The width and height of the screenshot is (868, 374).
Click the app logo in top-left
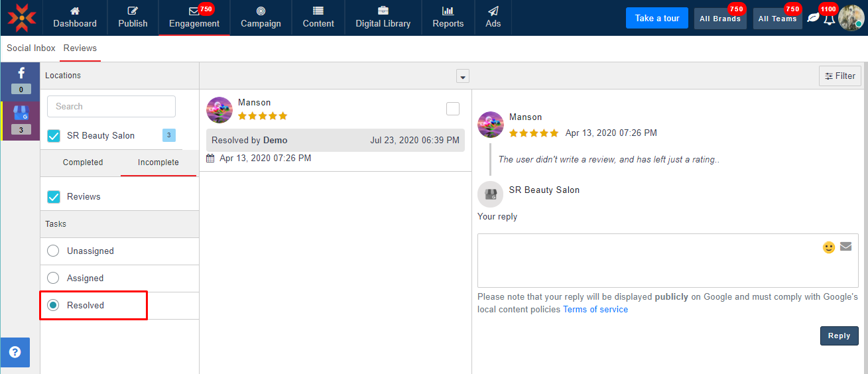click(x=21, y=18)
